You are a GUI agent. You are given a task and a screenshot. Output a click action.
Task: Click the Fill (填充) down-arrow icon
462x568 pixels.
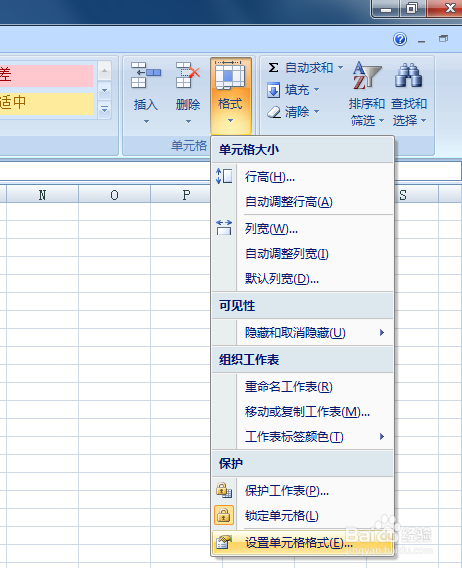point(274,90)
